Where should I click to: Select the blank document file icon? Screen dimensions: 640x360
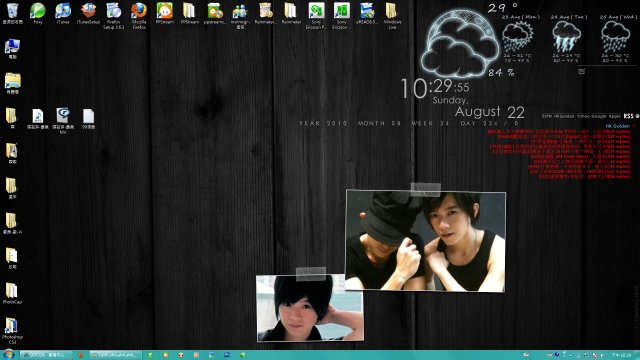coord(88,119)
